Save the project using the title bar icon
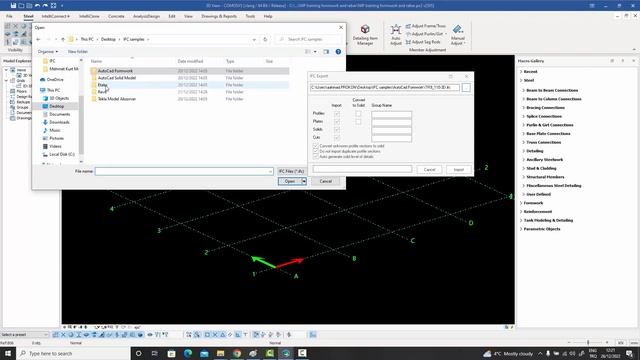This screenshot has height=360, width=640. pyautogui.click(x=13, y=6)
